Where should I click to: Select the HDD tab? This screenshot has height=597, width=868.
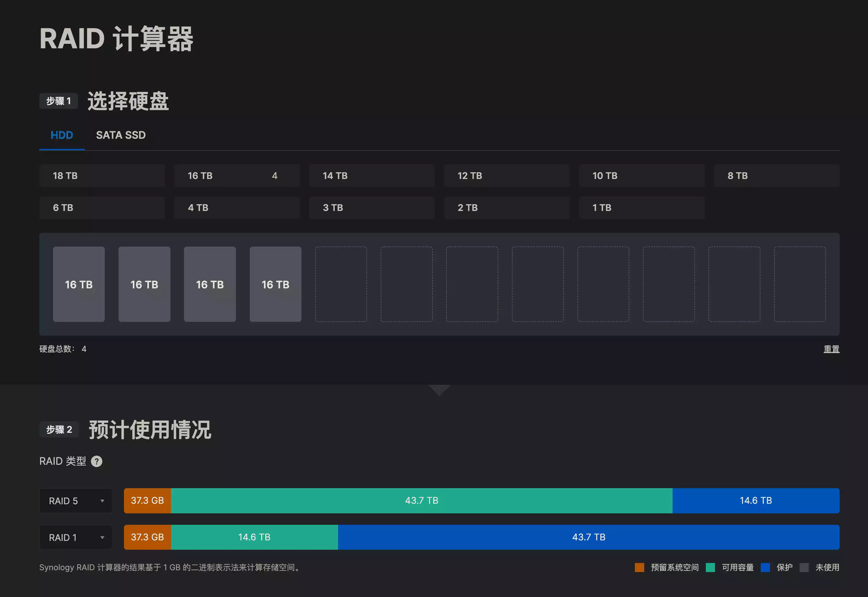tap(62, 135)
